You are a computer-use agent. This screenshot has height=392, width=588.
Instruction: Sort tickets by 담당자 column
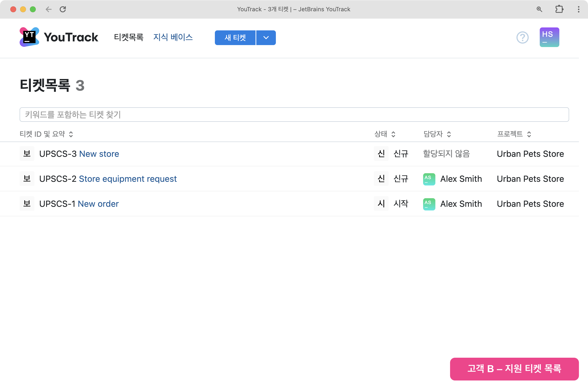point(437,134)
